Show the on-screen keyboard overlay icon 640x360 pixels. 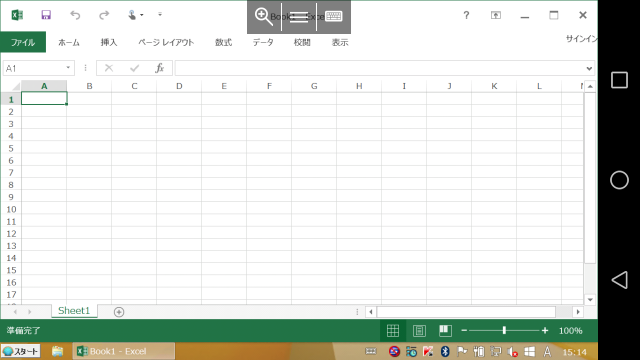point(333,16)
